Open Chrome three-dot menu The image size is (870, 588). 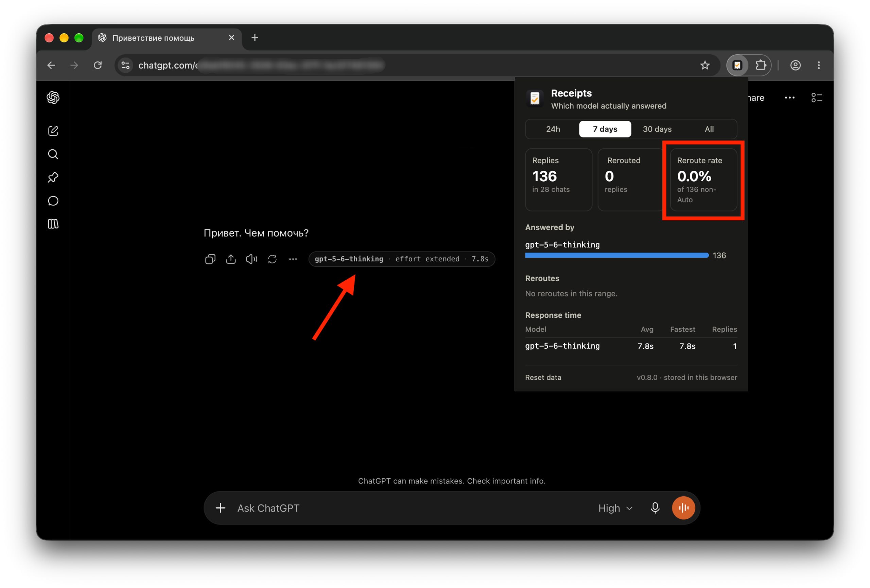click(819, 66)
